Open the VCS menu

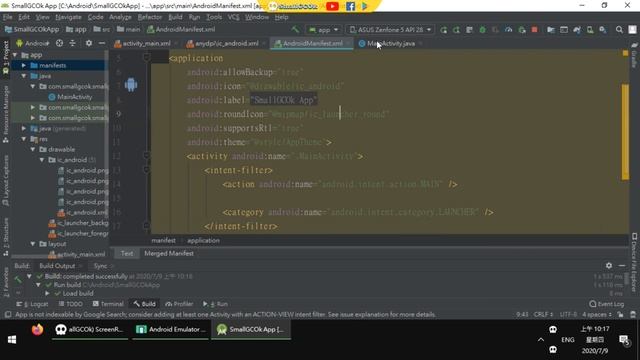pos(233,17)
